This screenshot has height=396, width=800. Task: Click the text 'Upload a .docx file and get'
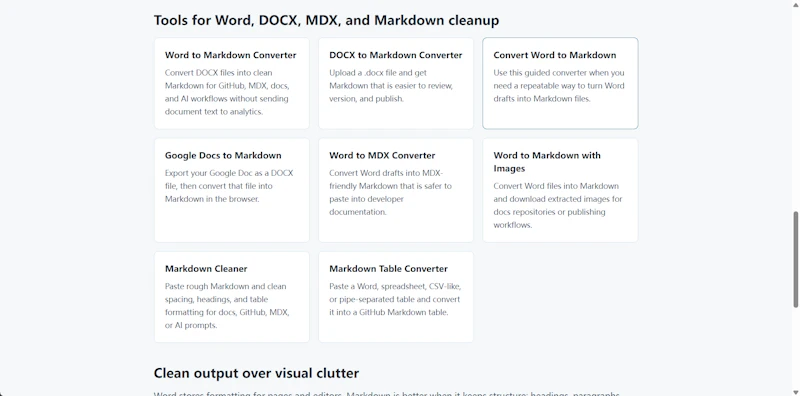point(378,73)
